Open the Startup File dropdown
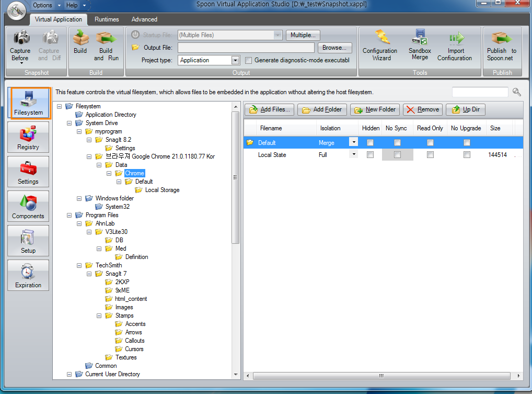The image size is (532, 394). [x=277, y=35]
